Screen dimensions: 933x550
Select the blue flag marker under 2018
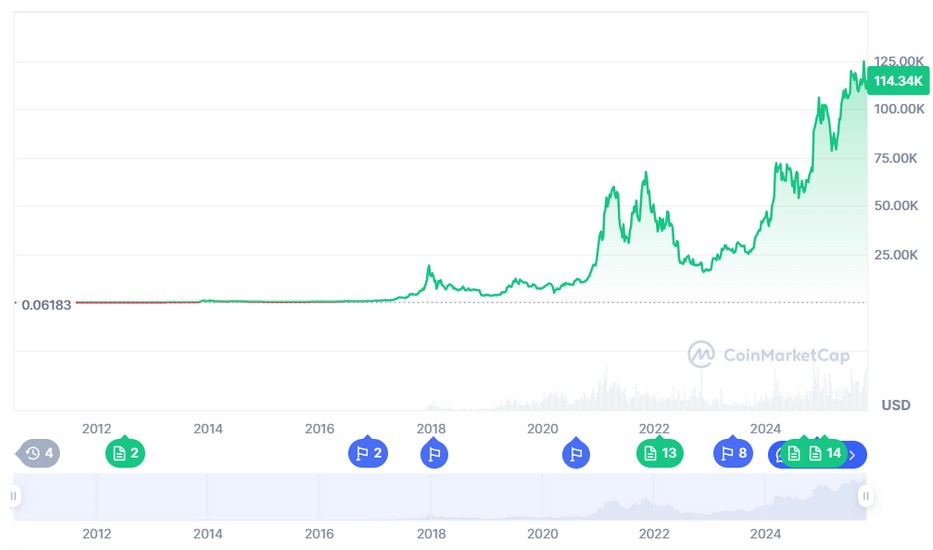434,454
